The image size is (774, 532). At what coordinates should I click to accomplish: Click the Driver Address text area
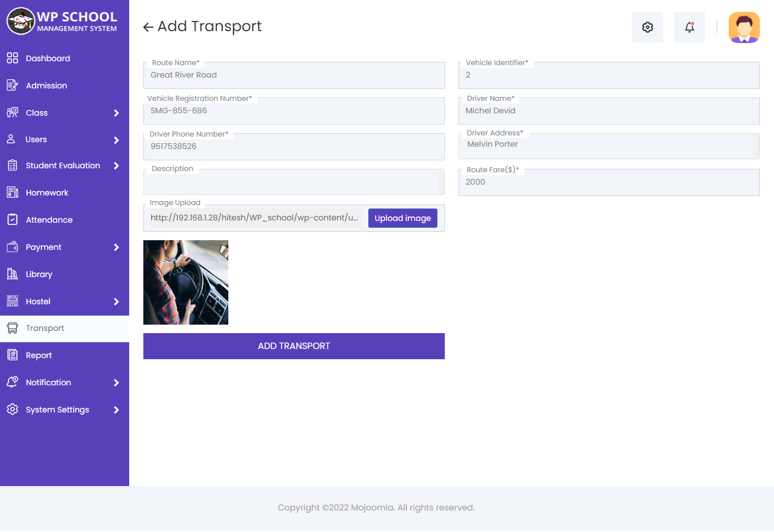pyautogui.click(x=609, y=146)
